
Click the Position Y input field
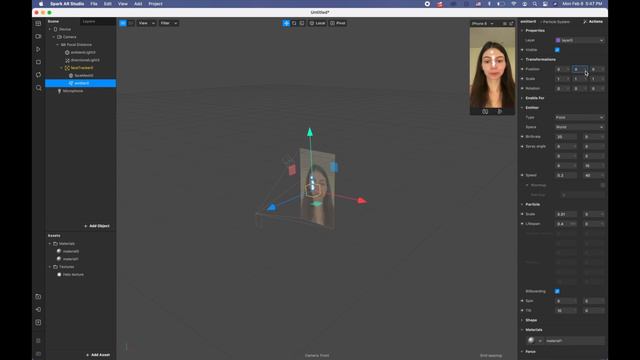(579, 69)
